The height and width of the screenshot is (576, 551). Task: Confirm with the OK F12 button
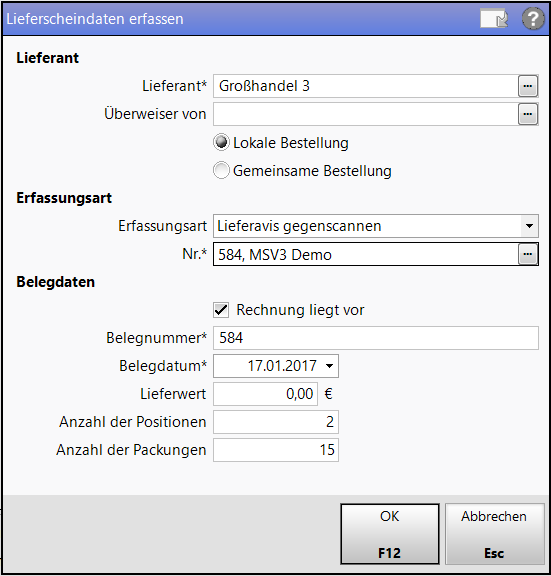tap(390, 534)
